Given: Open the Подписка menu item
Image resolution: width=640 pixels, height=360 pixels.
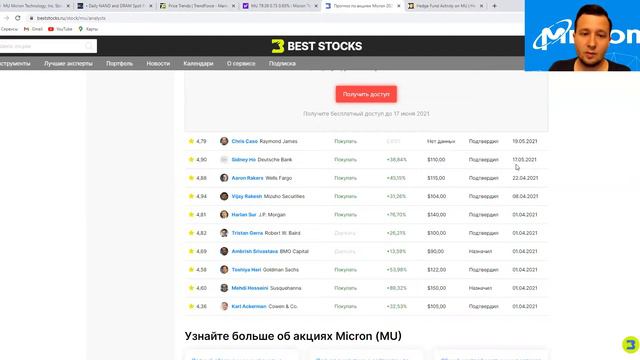Looking at the screenshot, I should point(282,64).
